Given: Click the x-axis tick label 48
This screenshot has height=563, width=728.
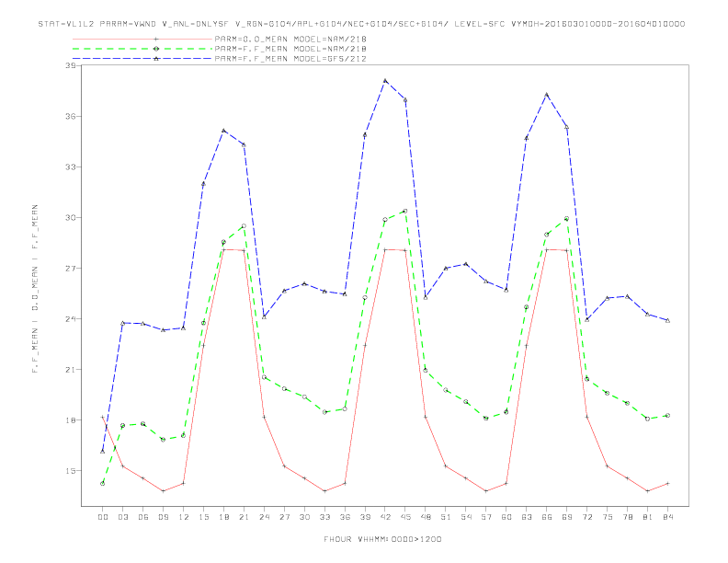Looking at the screenshot, I should tap(426, 517).
